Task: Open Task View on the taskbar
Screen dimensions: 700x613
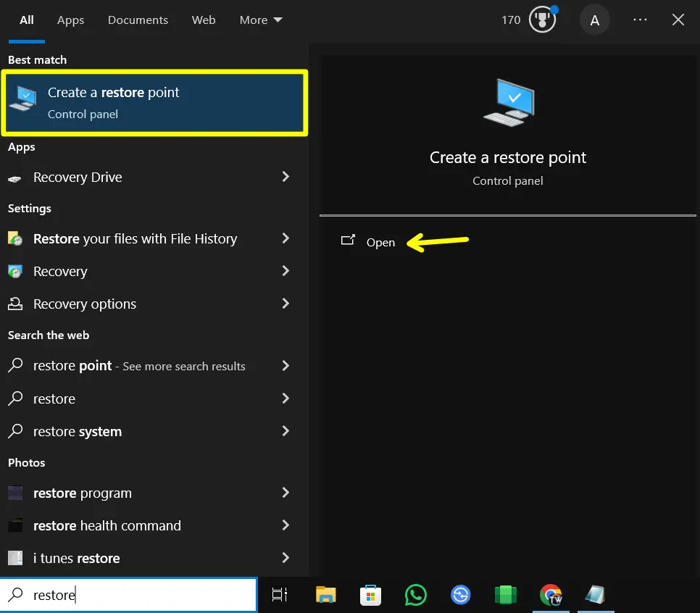Action: (280, 594)
